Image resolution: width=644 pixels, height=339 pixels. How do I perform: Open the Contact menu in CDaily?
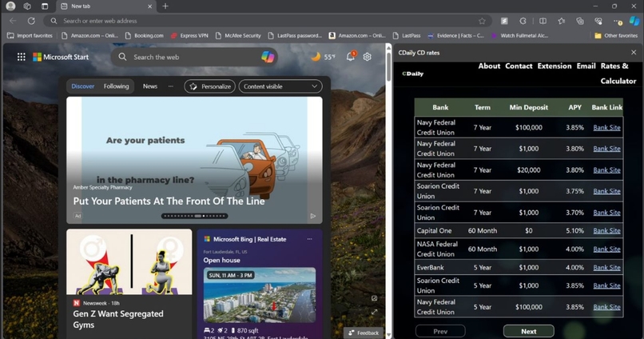coord(519,66)
